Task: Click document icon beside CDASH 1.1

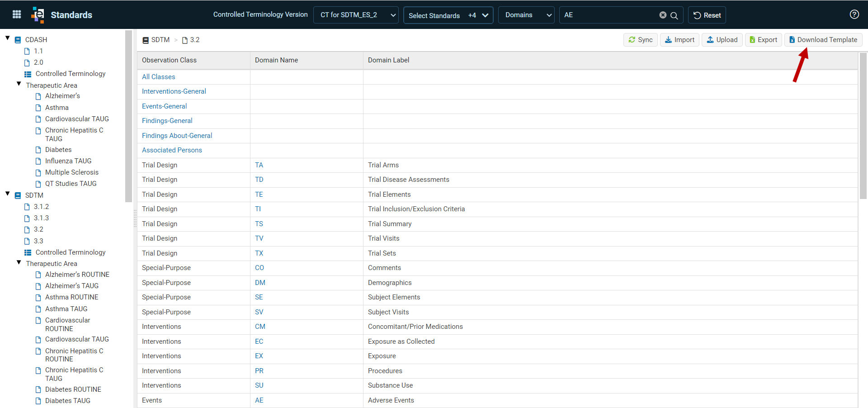Action: click(27, 51)
